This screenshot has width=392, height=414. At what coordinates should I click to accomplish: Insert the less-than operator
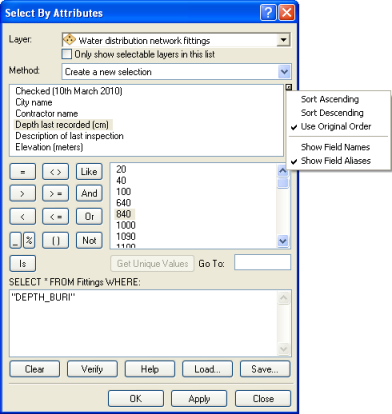23,217
